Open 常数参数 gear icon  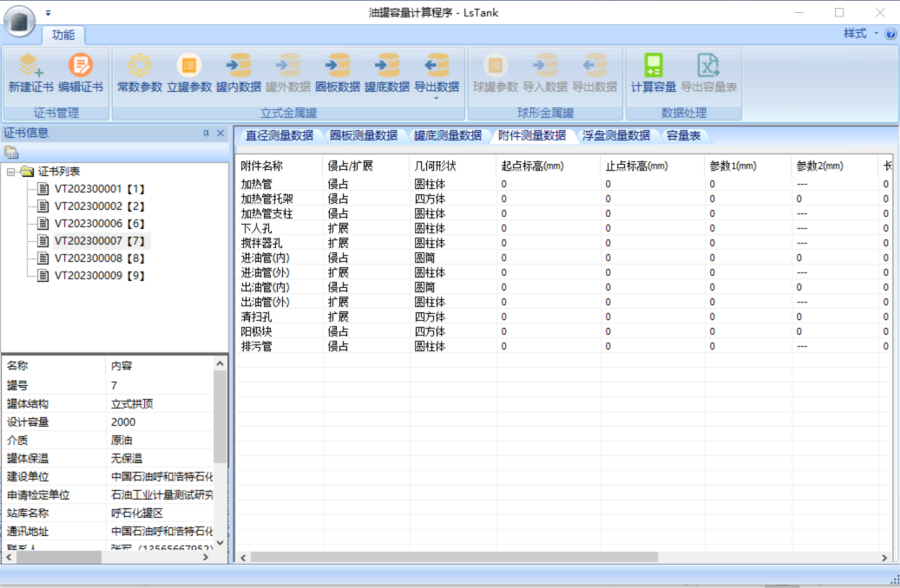pyautogui.click(x=140, y=65)
